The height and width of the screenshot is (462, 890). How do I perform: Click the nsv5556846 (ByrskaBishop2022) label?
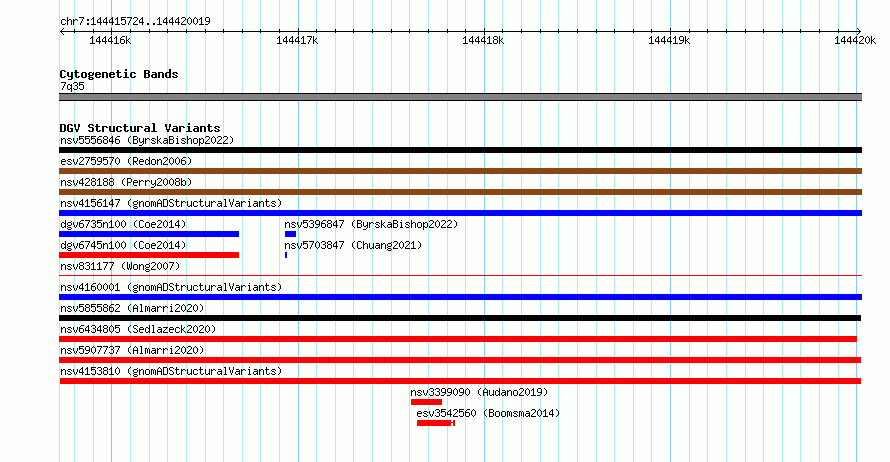[x=147, y=140]
